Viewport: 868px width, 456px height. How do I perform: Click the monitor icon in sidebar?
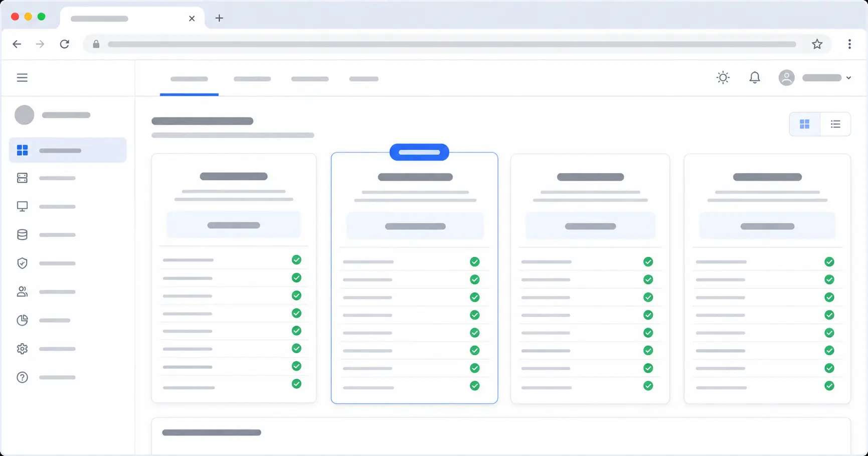click(x=22, y=206)
